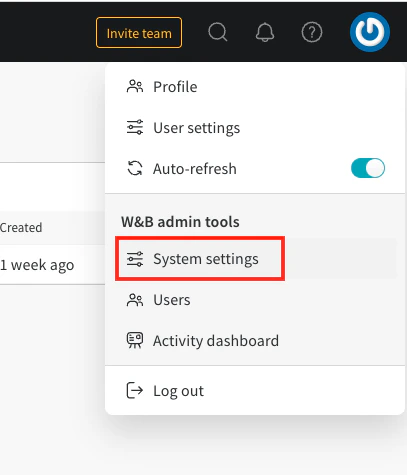Open User settings menu entry
The width and height of the screenshot is (407, 475).
point(255,128)
